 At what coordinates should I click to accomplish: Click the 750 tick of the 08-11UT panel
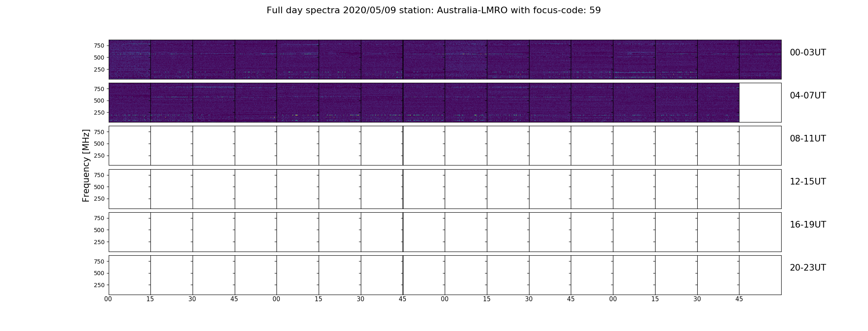click(99, 132)
